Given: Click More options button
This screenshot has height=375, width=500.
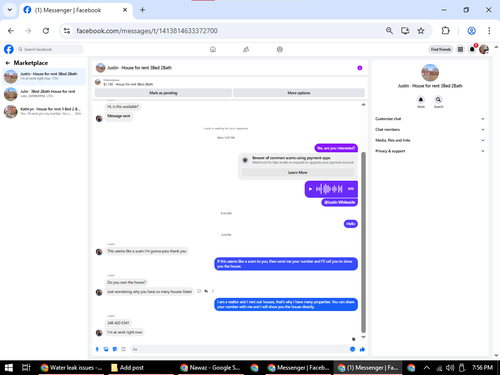Looking at the screenshot, I should 299,93.
